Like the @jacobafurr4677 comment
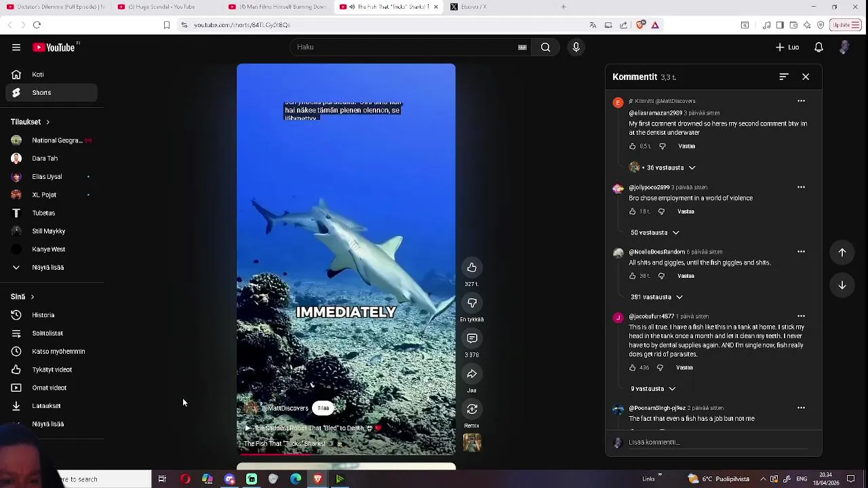Screen dimensions: 868x488 [633, 367]
